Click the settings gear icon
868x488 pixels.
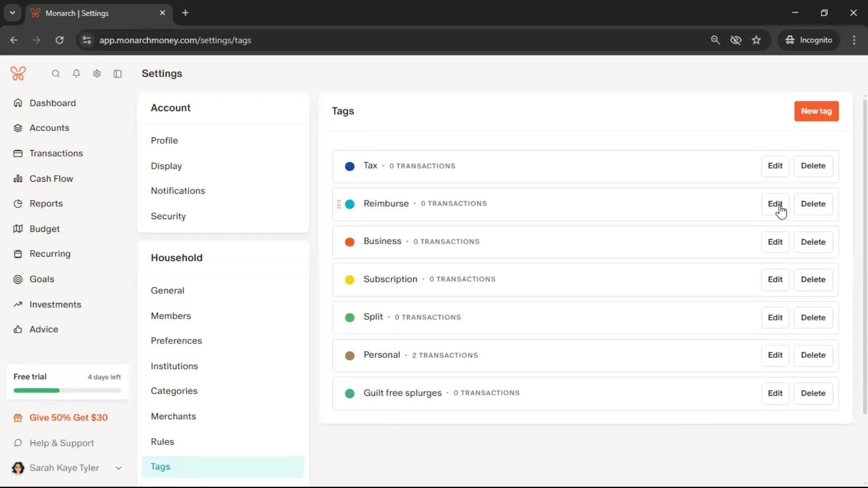click(x=97, y=74)
